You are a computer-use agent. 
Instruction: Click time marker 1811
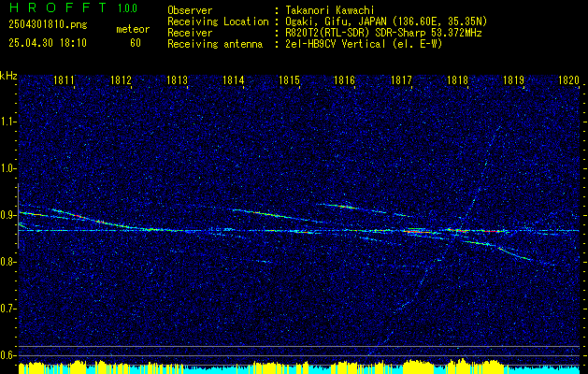pos(64,79)
